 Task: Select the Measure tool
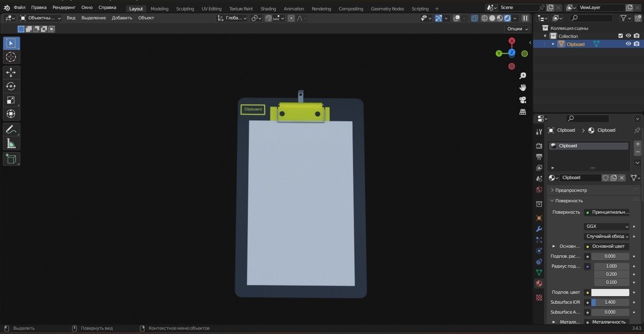(10, 143)
